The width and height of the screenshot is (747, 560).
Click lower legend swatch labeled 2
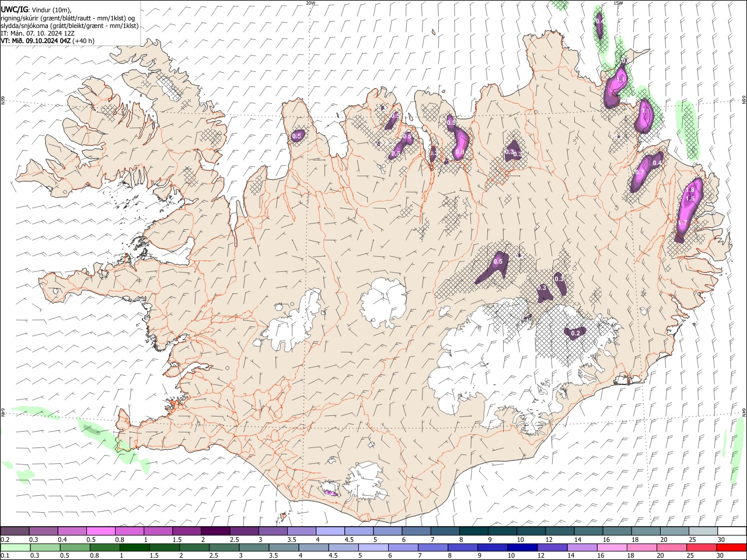(x=194, y=547)
